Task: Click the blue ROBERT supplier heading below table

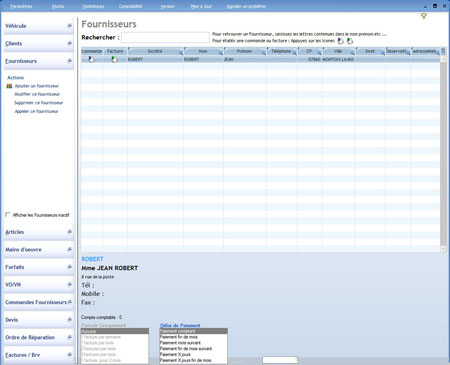Action: point(92,259)
